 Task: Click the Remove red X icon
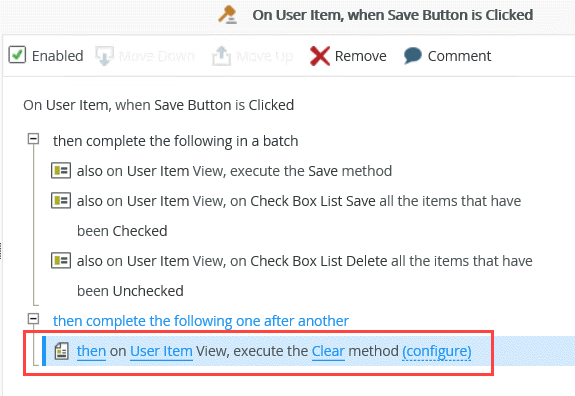320,56
